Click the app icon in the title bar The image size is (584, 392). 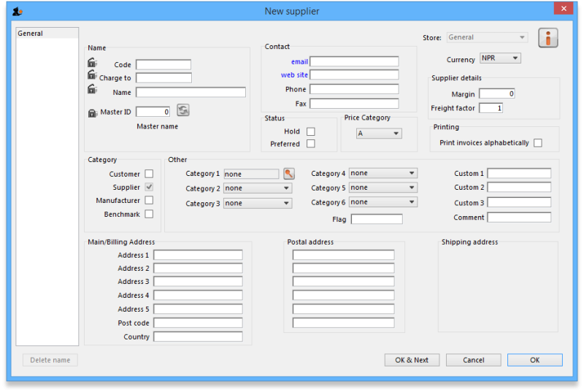tap(18, 11)
